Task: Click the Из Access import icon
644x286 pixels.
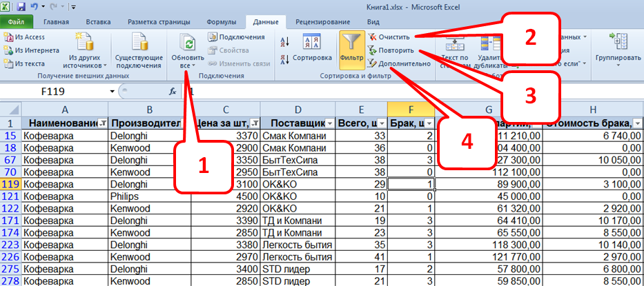Action: [x=9, y=37]
